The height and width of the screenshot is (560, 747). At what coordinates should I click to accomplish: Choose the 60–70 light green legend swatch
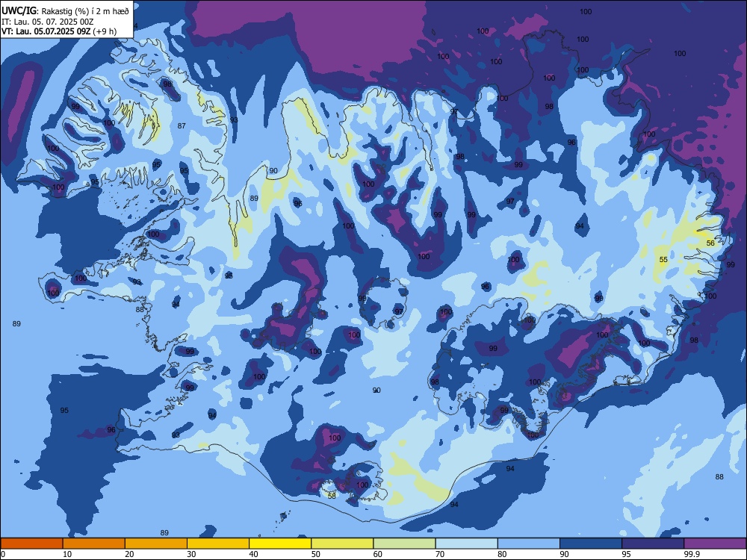[x=404, y=544]
